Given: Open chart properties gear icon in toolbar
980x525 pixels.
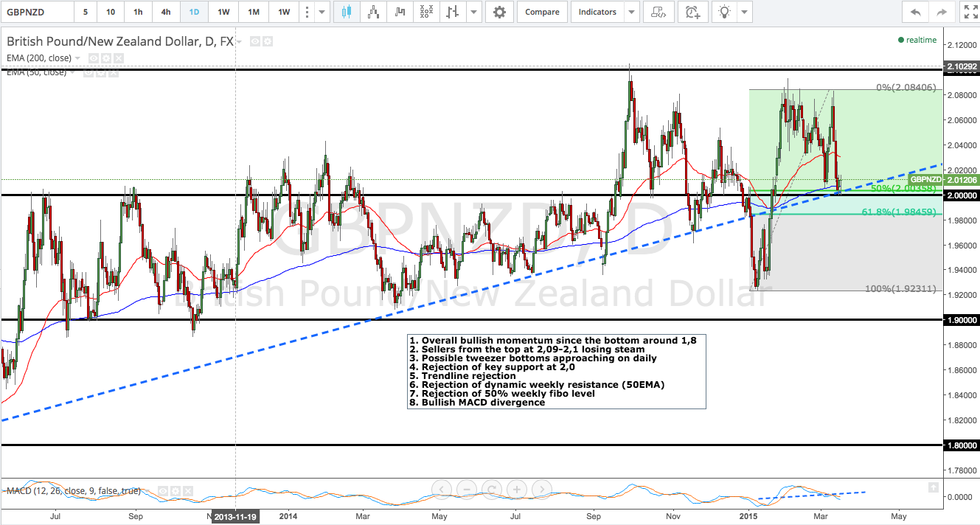Looking at the screenshot, I should 500,12.
